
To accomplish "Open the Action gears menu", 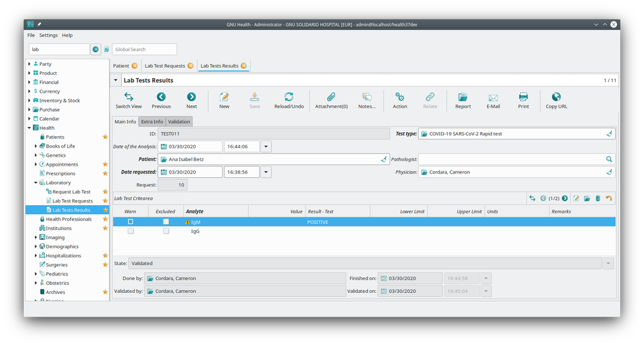I will [400, 97].
